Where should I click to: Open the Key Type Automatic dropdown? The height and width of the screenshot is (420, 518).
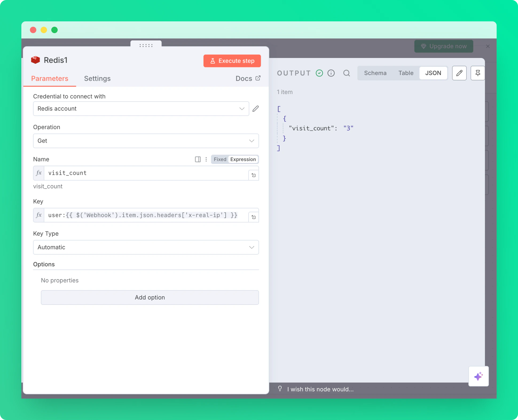click(146, 247)
